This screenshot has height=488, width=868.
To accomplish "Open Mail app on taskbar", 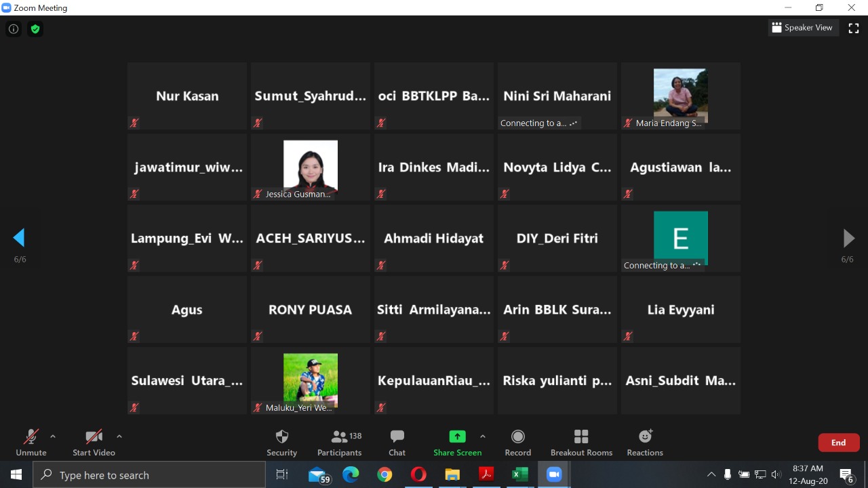I will pyautogui.click(x=318, y=475).
